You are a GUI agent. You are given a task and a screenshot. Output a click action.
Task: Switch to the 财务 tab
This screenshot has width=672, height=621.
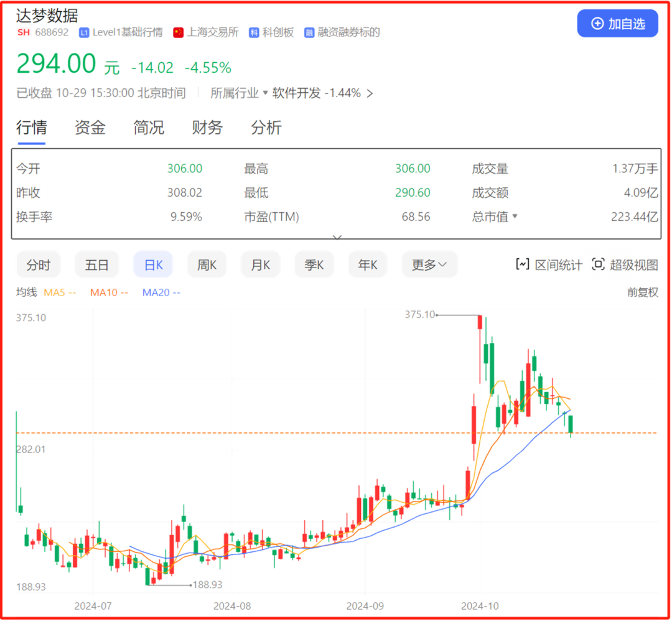[207, 128]
